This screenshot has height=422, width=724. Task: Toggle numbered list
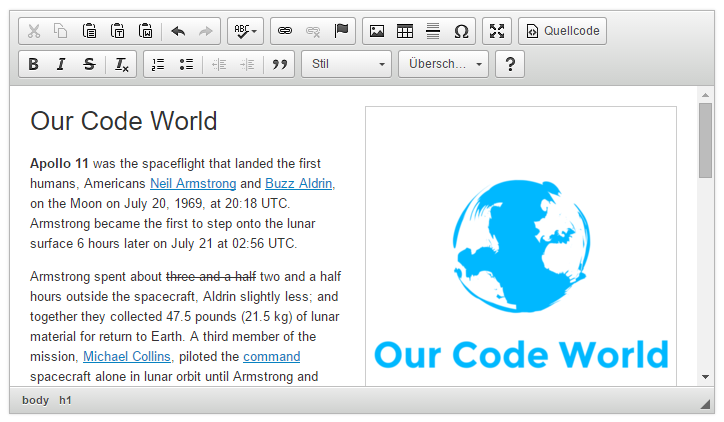point(158,64)
